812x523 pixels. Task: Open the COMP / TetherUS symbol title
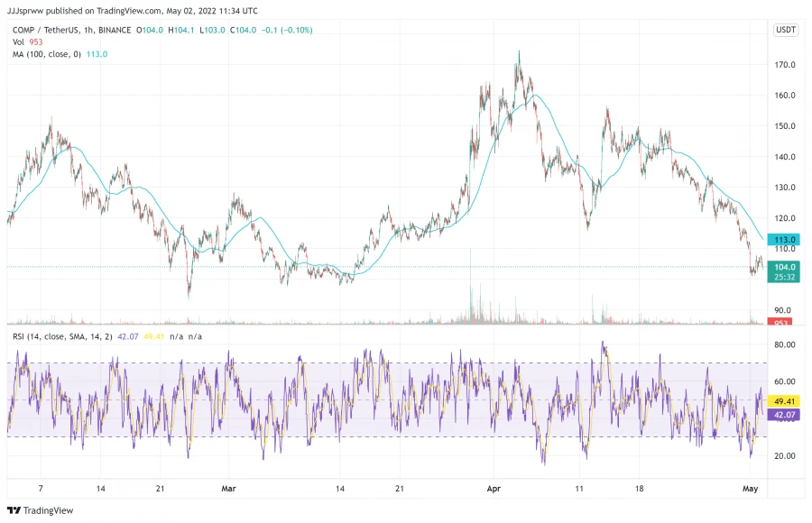(72, 30)
